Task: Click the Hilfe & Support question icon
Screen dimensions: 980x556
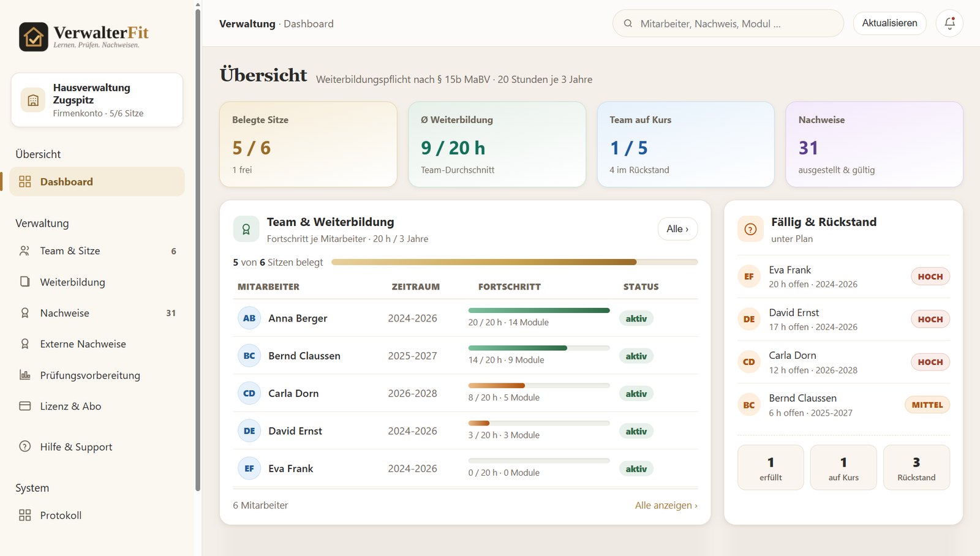Action: pos(25,446)
